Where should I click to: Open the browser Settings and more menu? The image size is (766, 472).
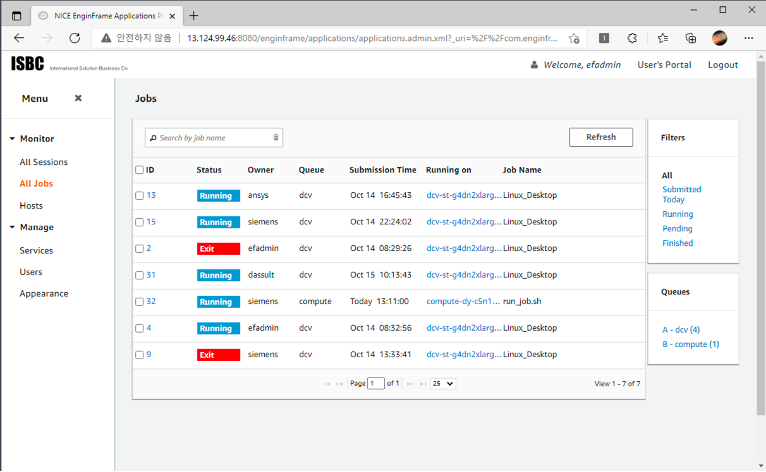coord(748,38)
